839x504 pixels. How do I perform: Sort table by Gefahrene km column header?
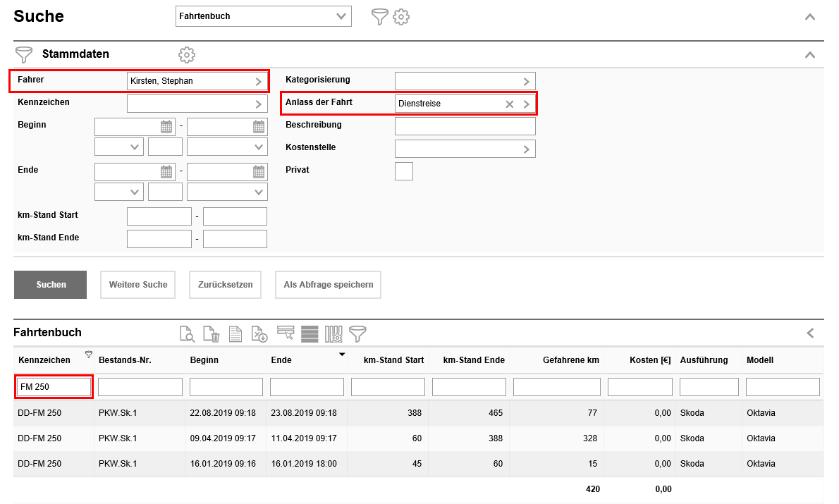571,360
